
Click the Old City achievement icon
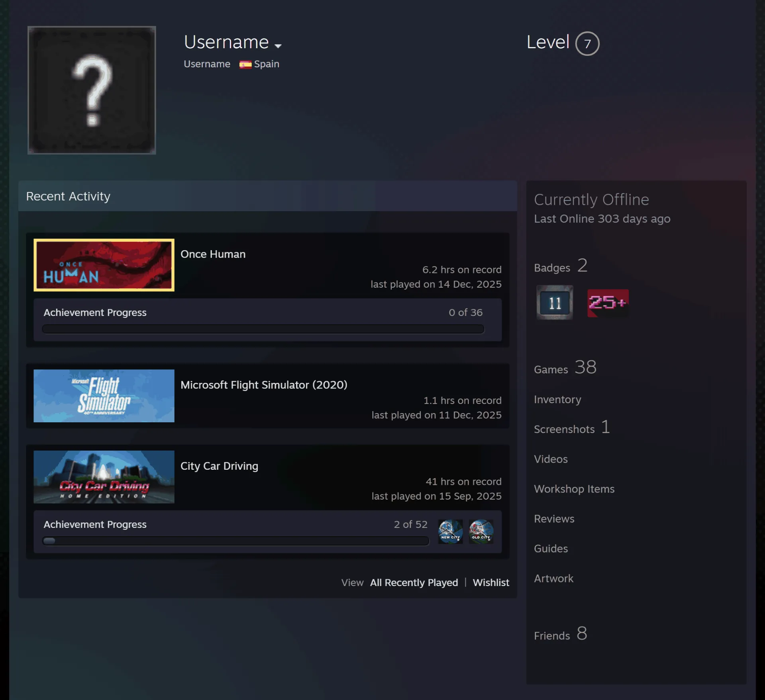(x=481, y=531)
